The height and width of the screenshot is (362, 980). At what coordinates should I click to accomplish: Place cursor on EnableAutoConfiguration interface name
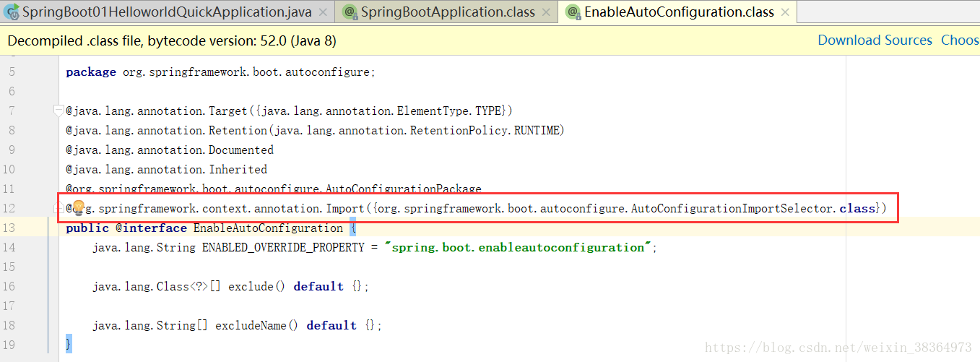point(268,228)
